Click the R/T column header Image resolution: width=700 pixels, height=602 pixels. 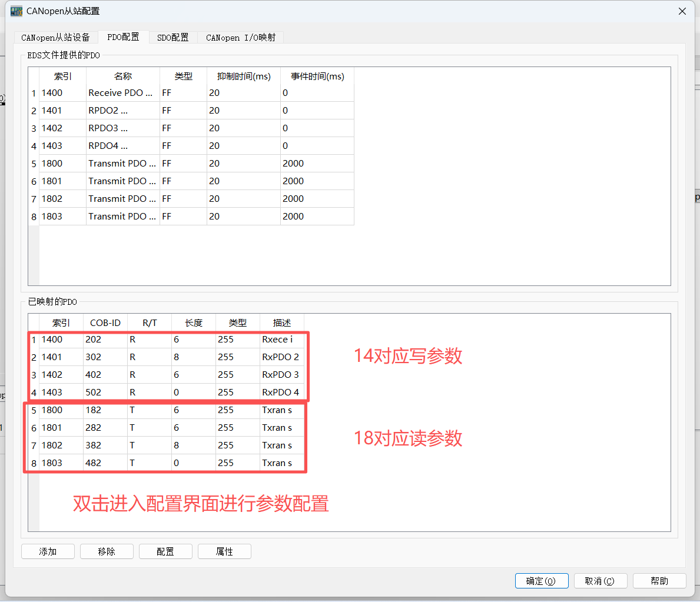(x=150, y=322)
